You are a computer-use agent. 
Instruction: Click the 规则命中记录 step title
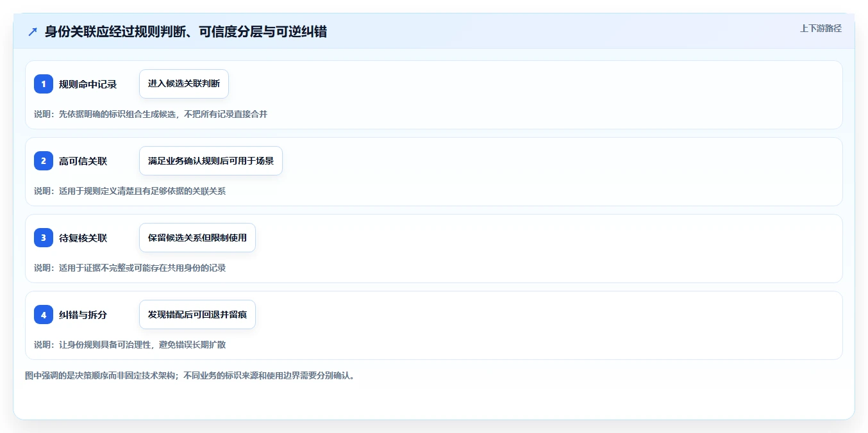88,84
